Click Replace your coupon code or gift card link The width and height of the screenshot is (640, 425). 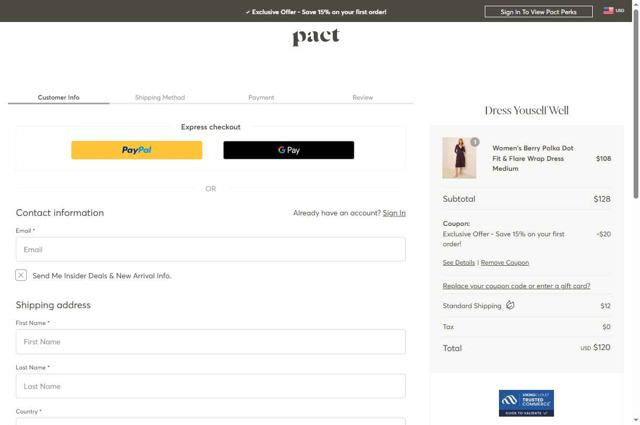click(x=516, y=286)
